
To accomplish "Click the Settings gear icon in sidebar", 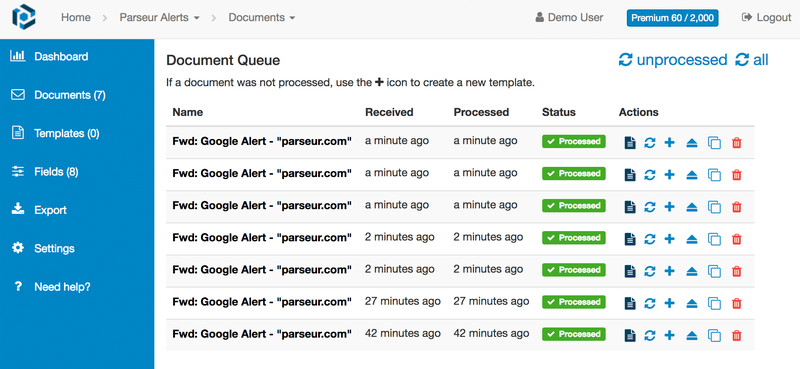I will click(x=18, y=248).
